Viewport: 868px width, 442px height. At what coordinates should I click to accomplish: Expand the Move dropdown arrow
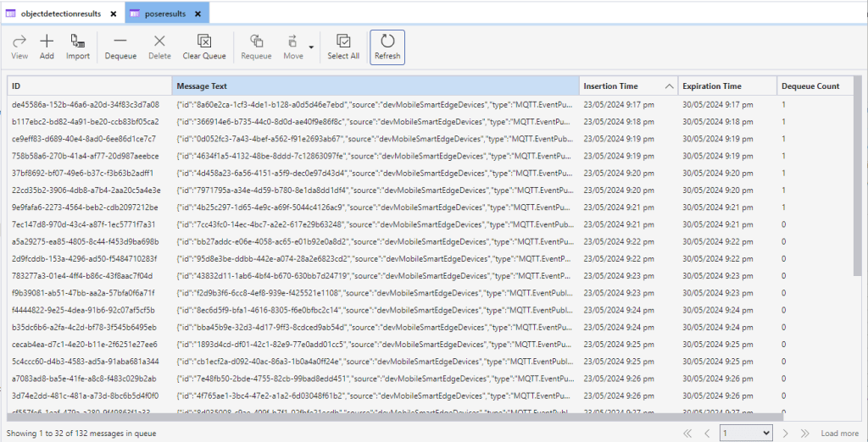coord(311,47)
